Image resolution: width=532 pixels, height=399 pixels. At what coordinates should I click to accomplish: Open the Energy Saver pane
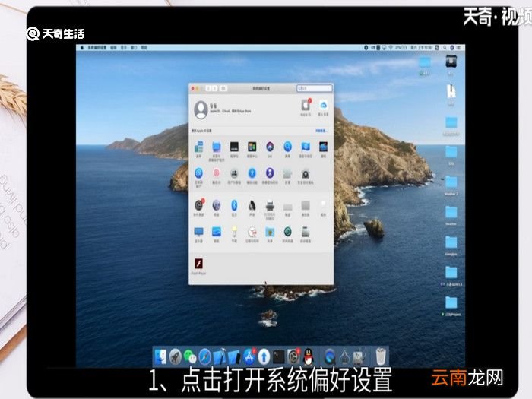(234, 232)
